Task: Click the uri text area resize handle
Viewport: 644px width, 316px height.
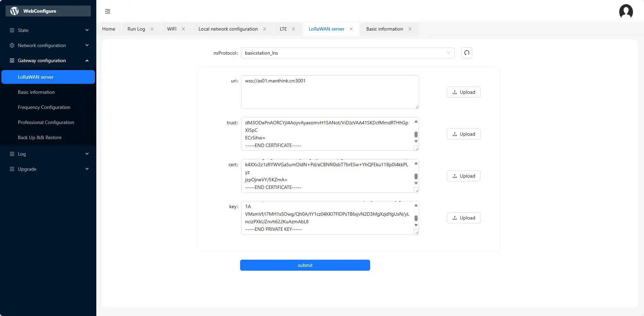Action: (417, 106)
